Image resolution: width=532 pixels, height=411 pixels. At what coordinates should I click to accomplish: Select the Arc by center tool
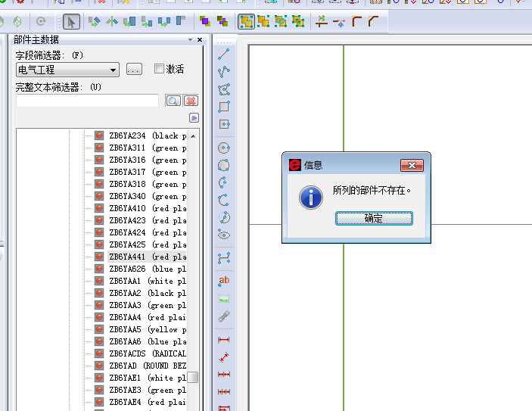223,182
